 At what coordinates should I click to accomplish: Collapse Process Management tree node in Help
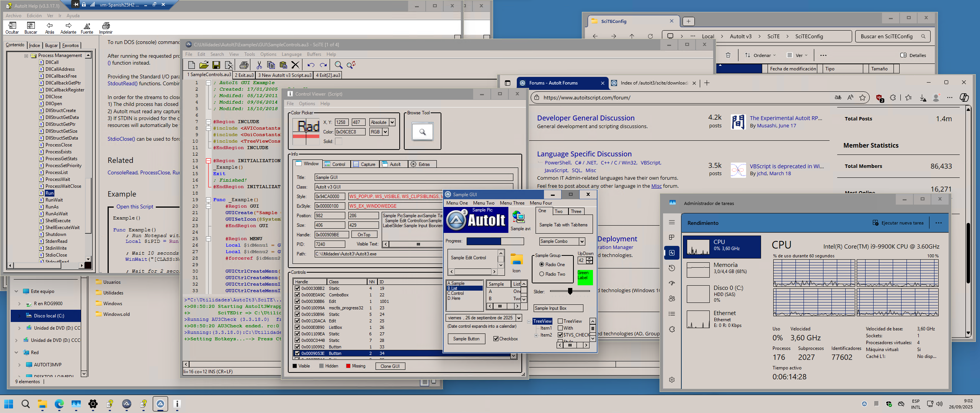coord(26,56)
